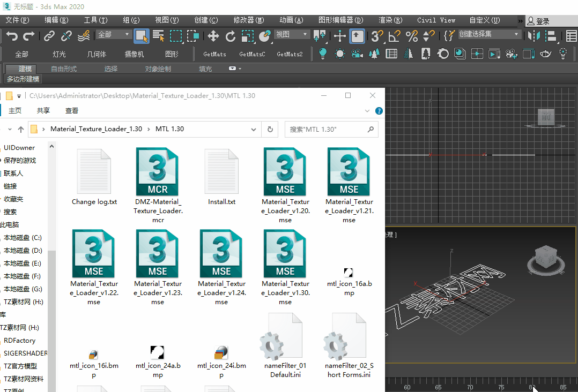Click the swirl circle icon

[443, 54]
